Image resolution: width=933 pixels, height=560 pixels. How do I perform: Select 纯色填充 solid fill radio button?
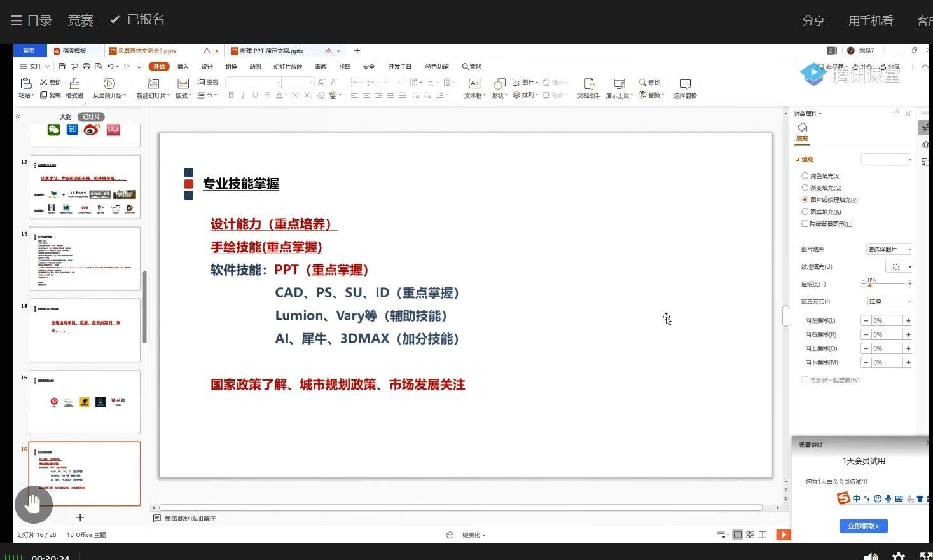pos(805,176)
